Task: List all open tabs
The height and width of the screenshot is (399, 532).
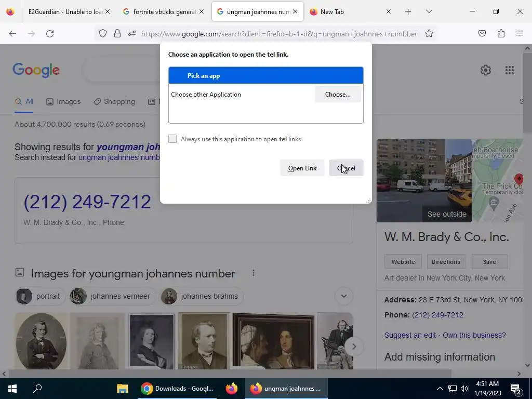Action: pyautogui.click(x=429, y=11)
